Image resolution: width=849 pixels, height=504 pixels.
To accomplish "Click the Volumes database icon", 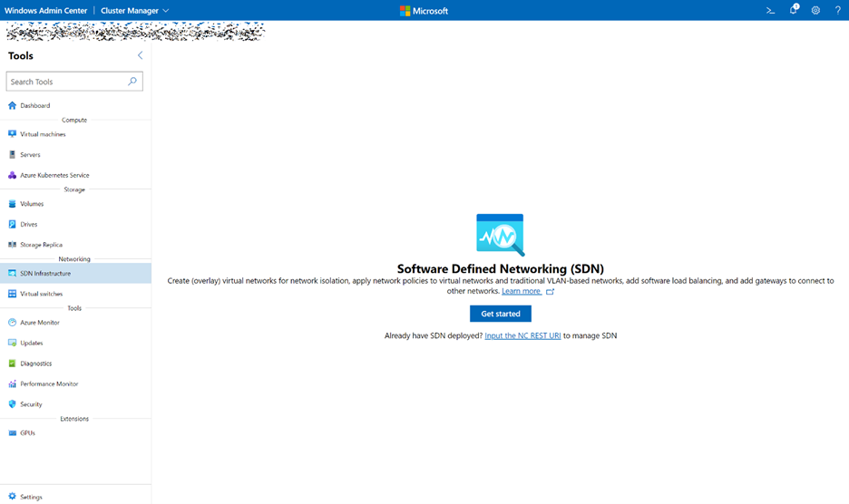I will 12,204.
